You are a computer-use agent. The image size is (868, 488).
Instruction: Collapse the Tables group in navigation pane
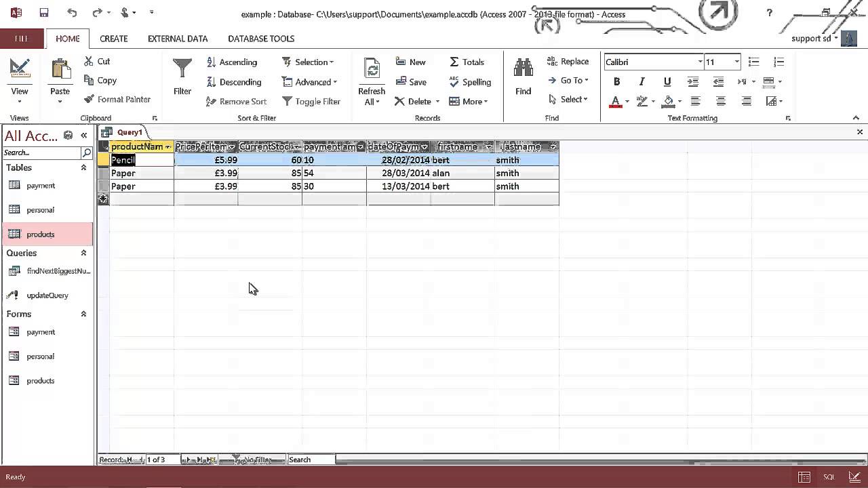[84, 167]
